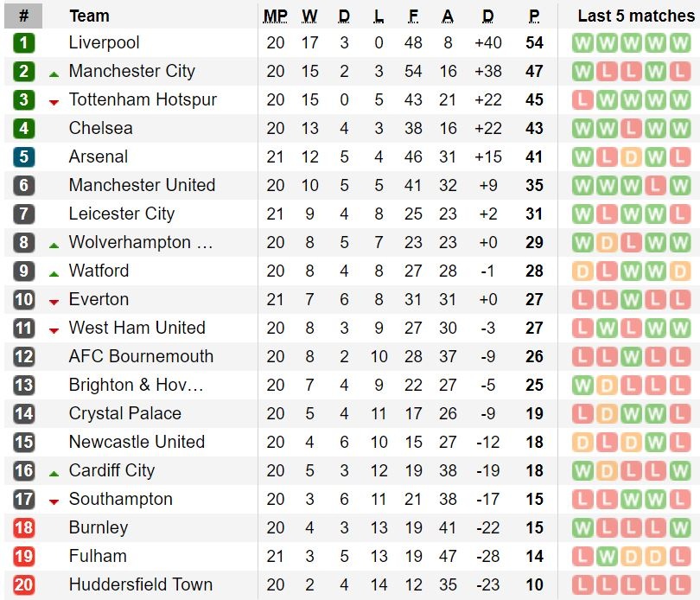Click the green up arrow beside Watford
Image resolution: width=700 pixels, height=600 pixels.
pyautogui.click(x=54, y=274)
